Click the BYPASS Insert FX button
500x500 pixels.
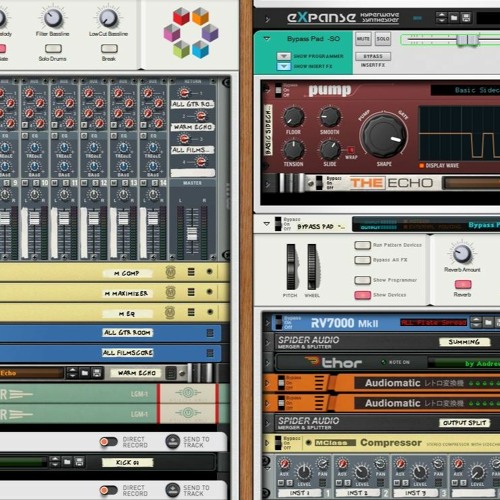pyautogui.click(x=373, y=56)
